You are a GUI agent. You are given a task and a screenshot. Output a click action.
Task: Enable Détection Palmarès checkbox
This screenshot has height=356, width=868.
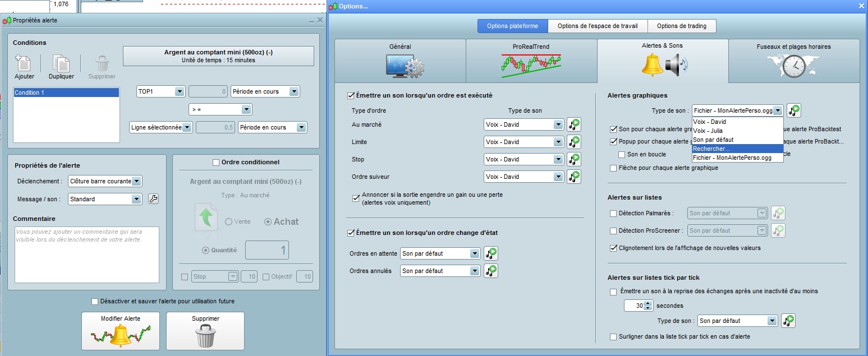(x=613, y=213)
